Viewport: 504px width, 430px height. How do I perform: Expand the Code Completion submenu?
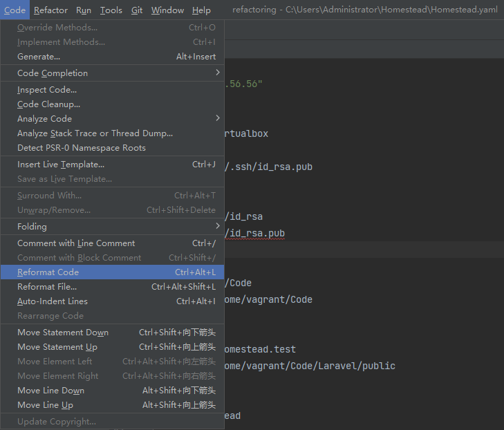point(53,73)
